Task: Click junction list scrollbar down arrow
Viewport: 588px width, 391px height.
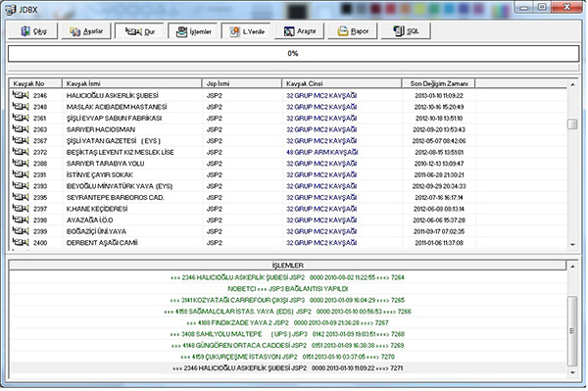Action: tap(572, 244)
